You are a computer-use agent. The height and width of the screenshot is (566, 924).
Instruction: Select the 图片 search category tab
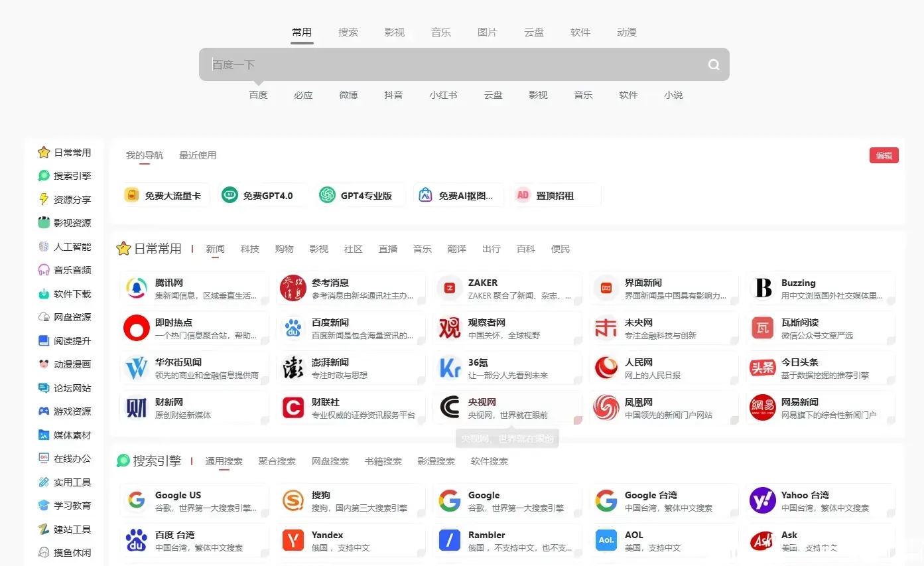[x=488, y=33]
